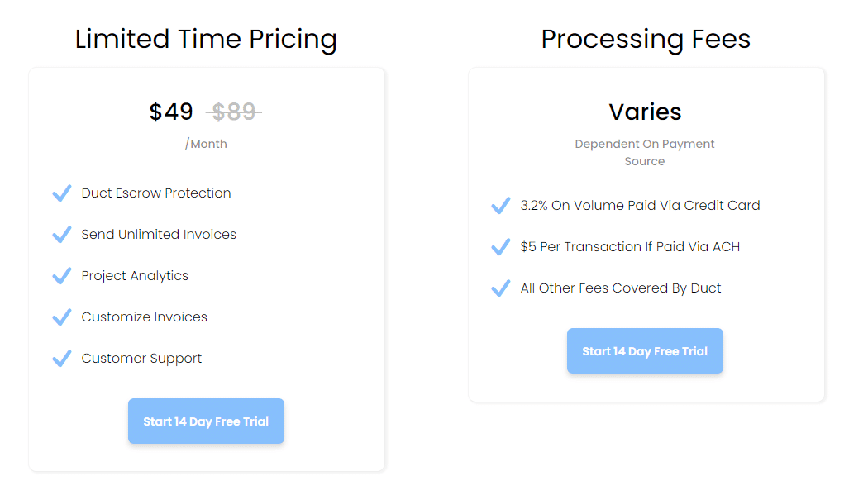Image resolution: width=868 pixels, height=495 pixels.
Task: Select the Duct Escrow Protection feature text
Action: point(155,193)
